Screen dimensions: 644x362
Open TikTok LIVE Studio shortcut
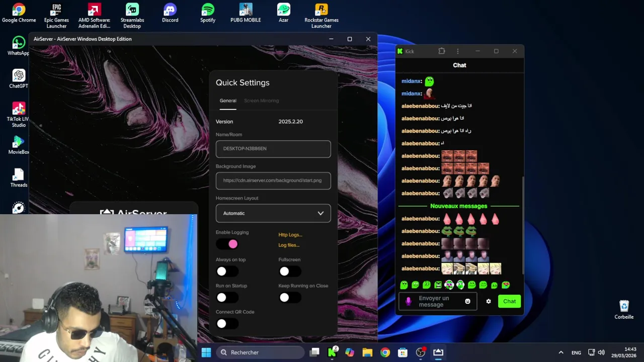pyautogui.click(x=19, y=115)
